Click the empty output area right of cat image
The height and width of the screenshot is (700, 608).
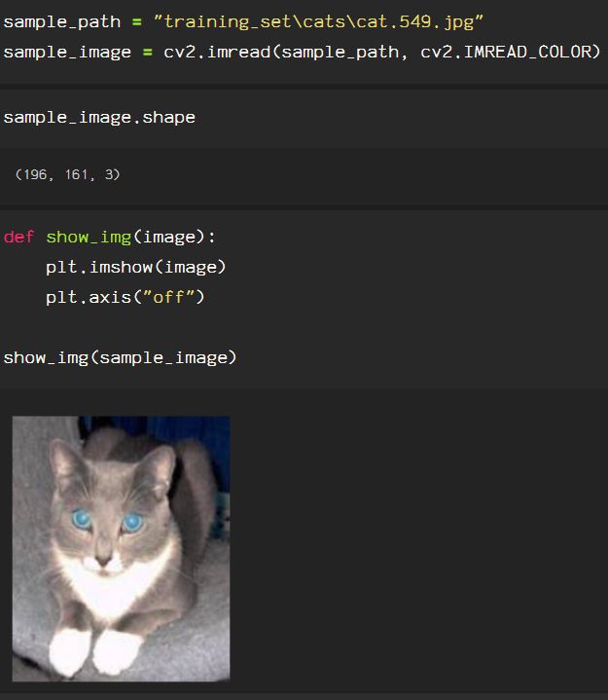tap(419, 549)
